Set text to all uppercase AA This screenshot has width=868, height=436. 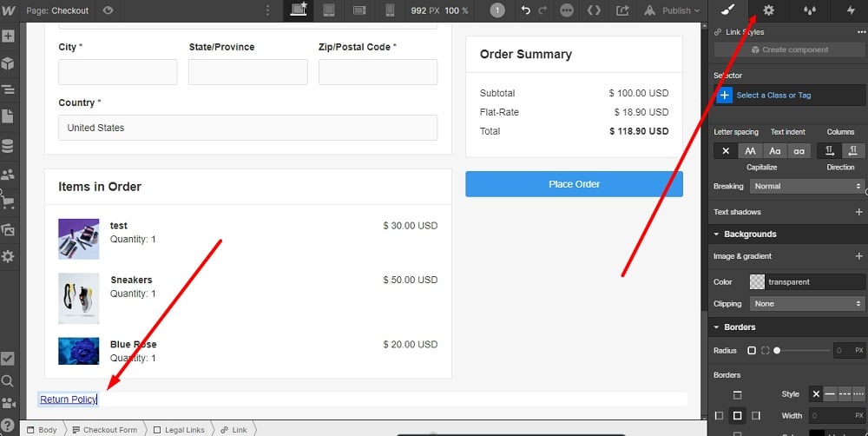750,150
